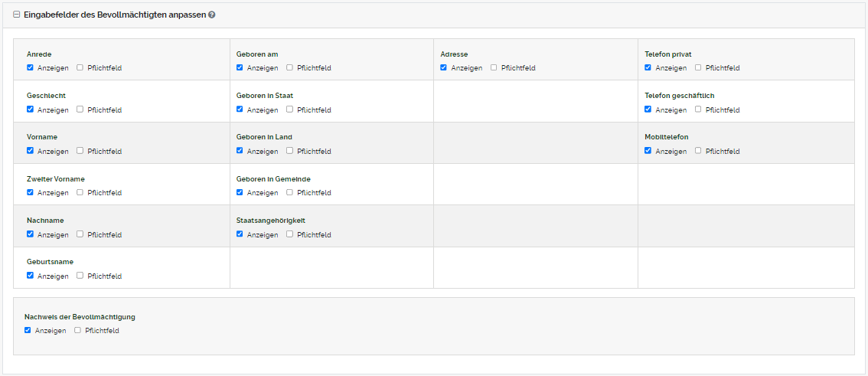Mark Vorname as Pflichtfeld

pyautogui.click(x=80, y=151)
